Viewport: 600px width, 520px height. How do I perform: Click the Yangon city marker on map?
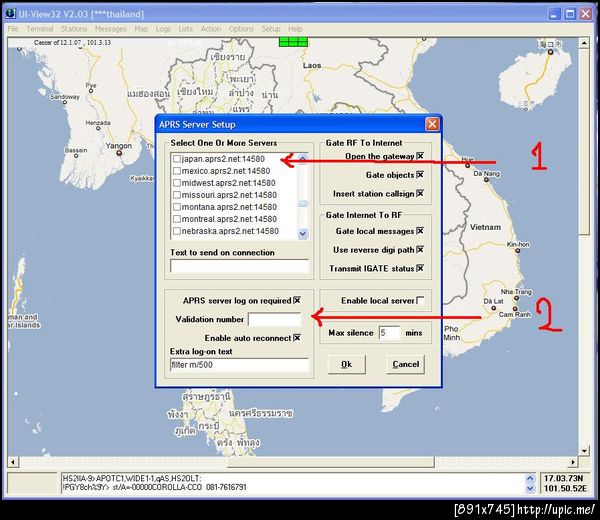pos(119,153)
